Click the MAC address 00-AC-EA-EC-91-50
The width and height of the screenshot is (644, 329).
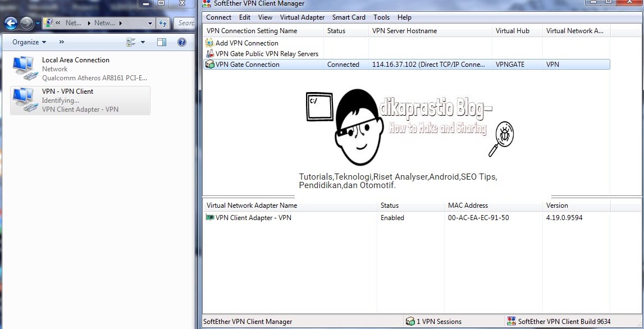[x=478, y=218]
